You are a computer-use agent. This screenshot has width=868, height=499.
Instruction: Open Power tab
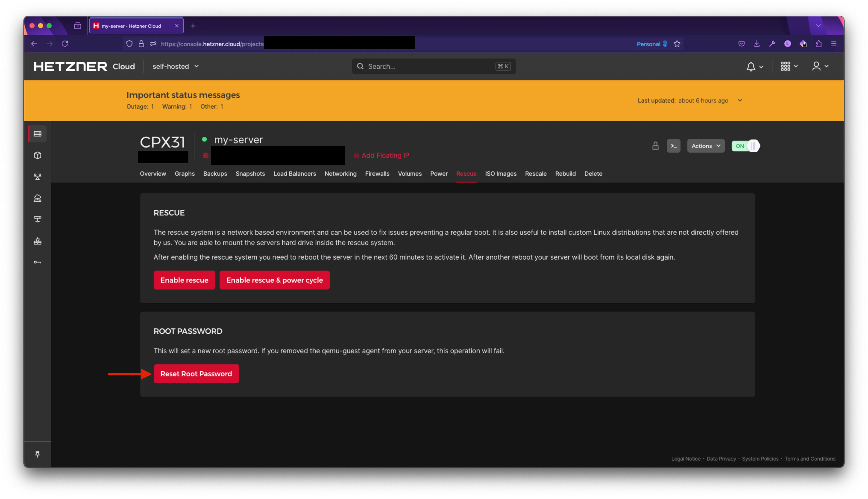click(x=439, y=174)
